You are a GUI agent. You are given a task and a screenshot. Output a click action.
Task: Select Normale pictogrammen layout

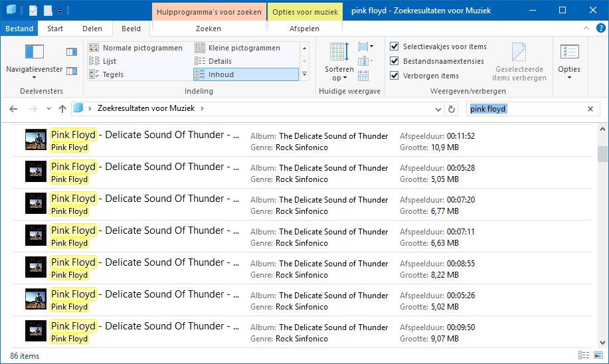[x=136, y=48]
